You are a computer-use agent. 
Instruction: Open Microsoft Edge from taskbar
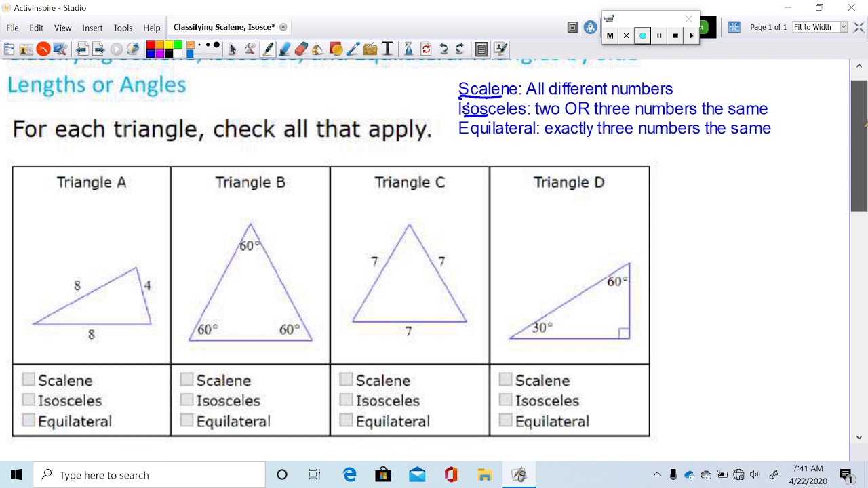coord(350,474)
